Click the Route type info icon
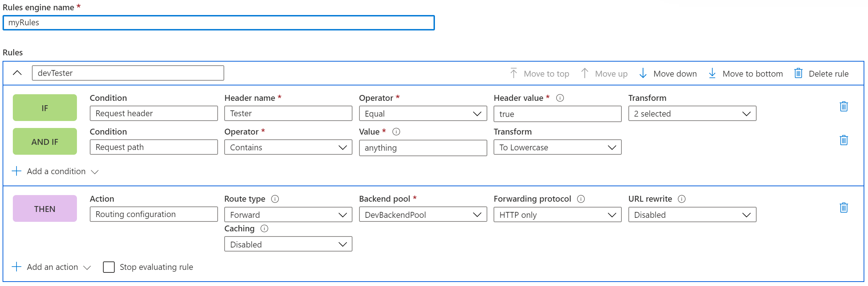This screenshot has width=868, height=286. click(x=275, y=199)
